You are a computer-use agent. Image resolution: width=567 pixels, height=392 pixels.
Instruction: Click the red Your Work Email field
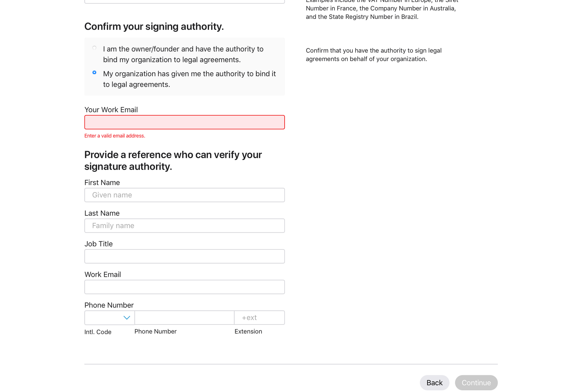tap(184, 122)
